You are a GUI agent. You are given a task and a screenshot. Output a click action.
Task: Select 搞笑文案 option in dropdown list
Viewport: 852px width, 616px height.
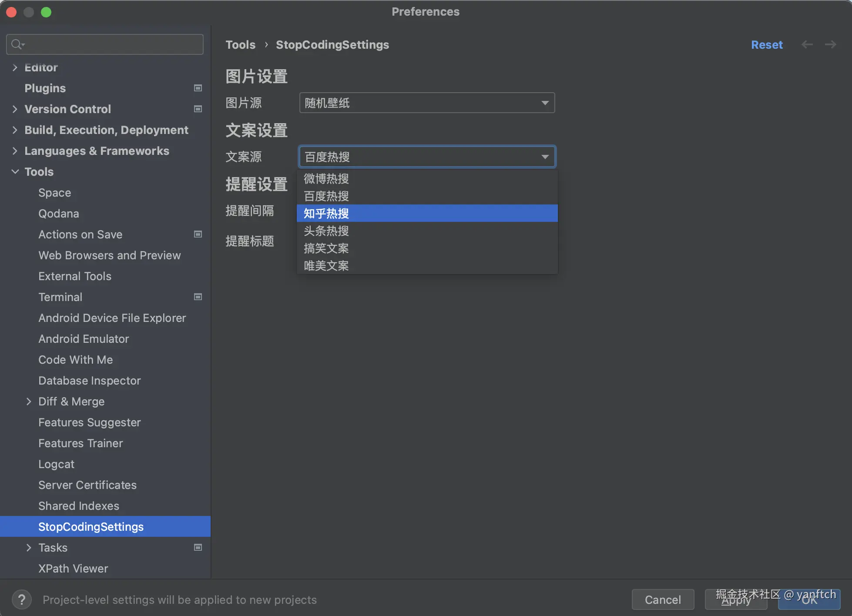coord(326,248)
